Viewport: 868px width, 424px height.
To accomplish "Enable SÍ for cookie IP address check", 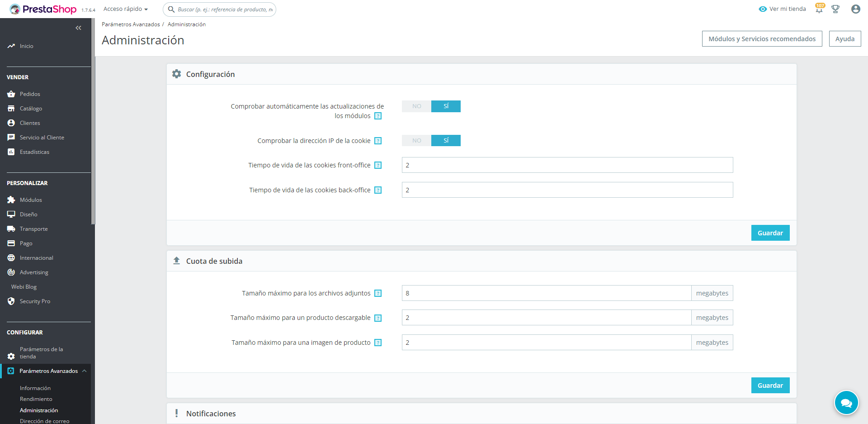I will (446, 141).
